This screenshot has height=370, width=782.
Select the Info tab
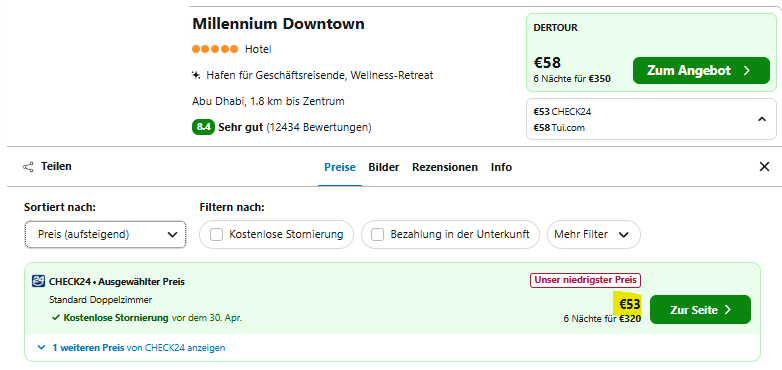(x=501, y=167)
